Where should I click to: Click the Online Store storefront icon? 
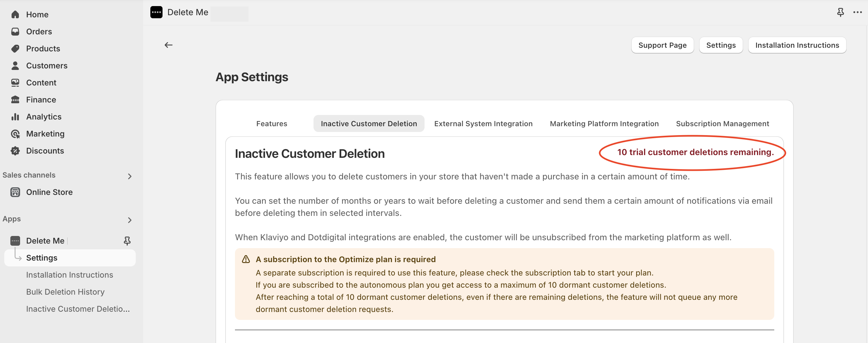(x=15, y=192)
